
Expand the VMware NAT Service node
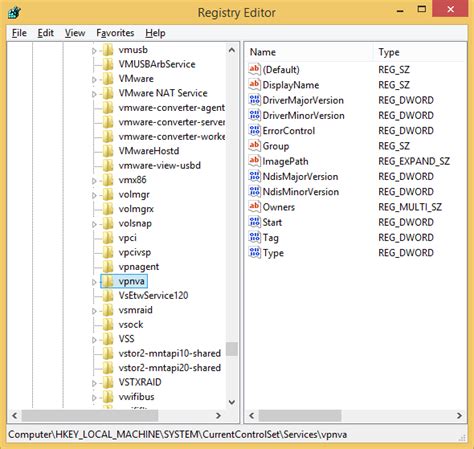(x=94, y=94)
